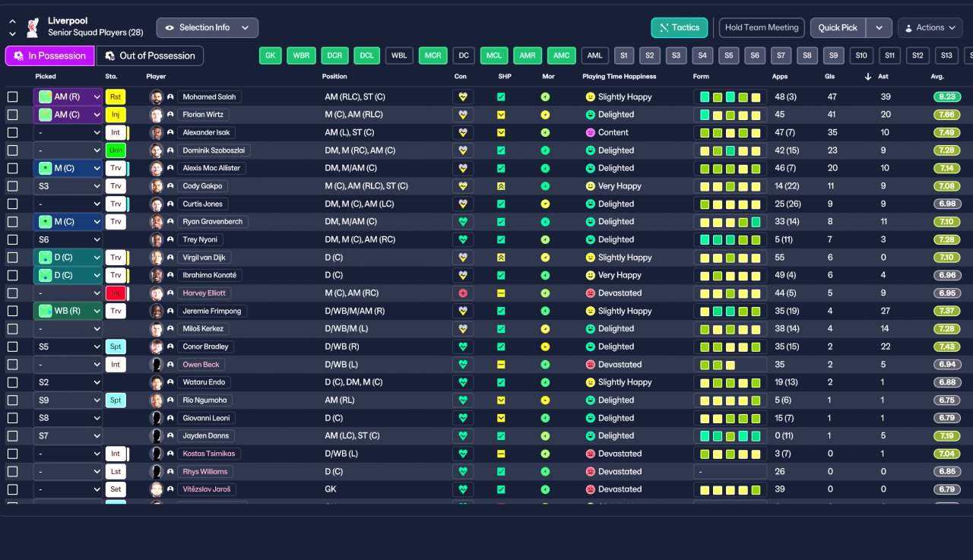Open the Ibrahima Konaté name link
The height and width of the screenshot is (560, 973).
point(210,275)
